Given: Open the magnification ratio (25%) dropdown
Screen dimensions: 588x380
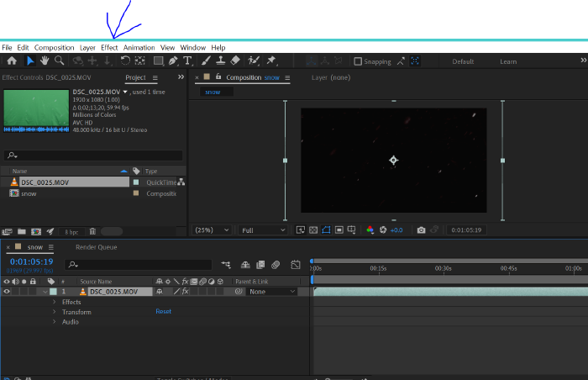Looking at the screenshot, I should click(212, 230).
